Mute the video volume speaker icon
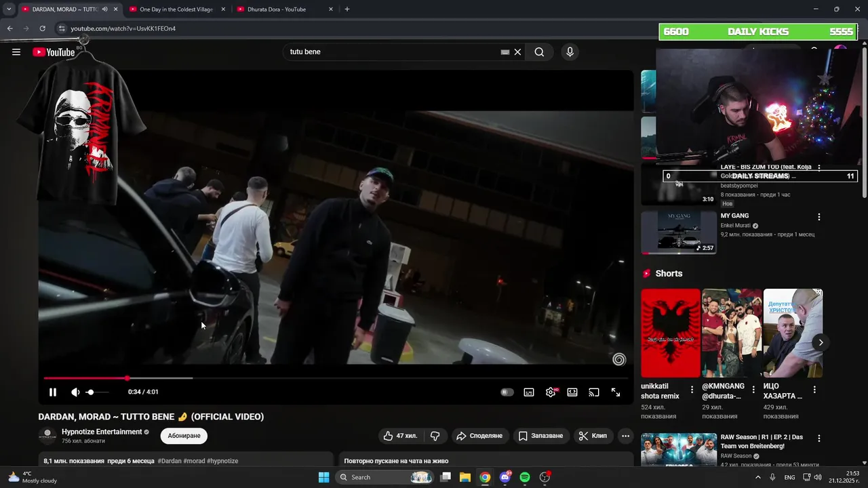 [75, 392]
